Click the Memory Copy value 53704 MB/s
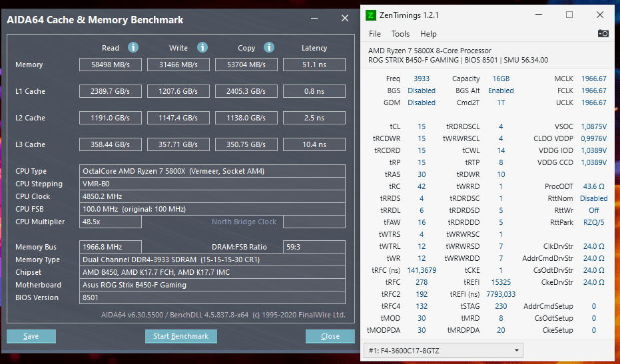Viewport: 620px width, 364px height. [246, 65]
